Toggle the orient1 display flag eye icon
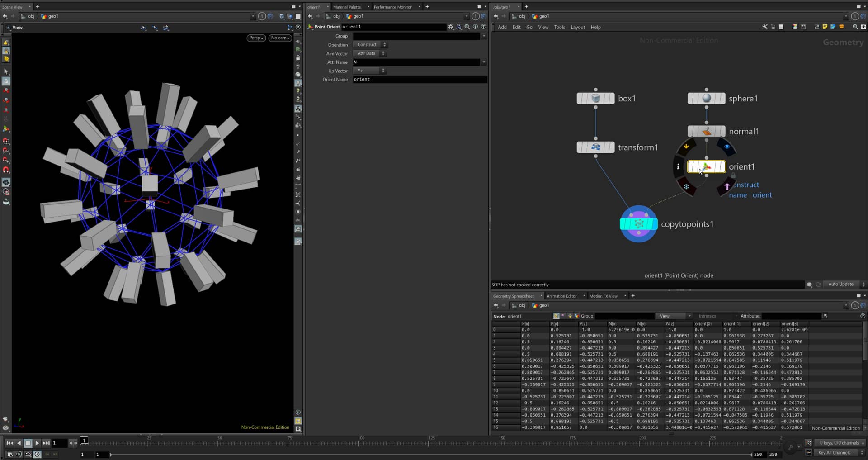Viewport: 868px width, 460px height. click(x=726, y=147)
